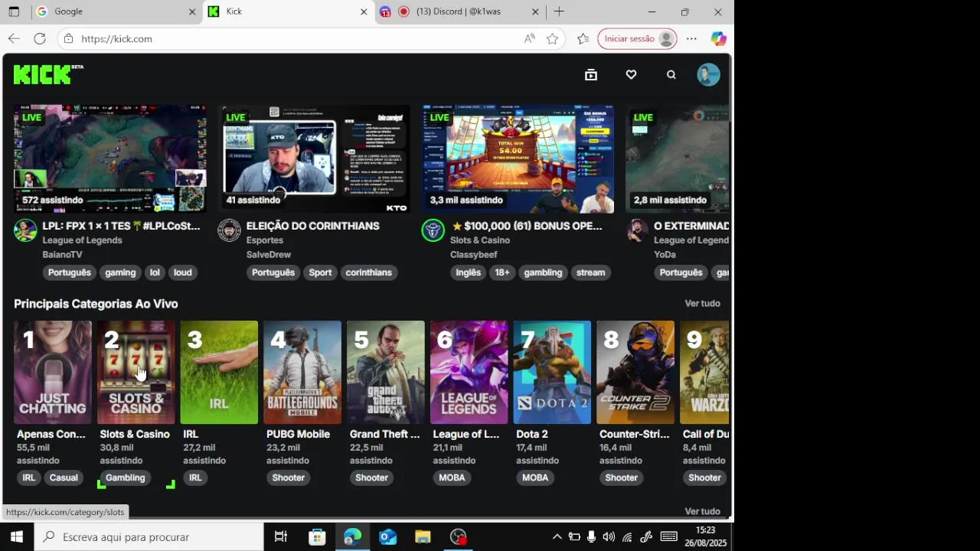Open the Slots & Casino category card
Image resolution: width=980 pixels, height=551 pixels.
coord(136,372)
